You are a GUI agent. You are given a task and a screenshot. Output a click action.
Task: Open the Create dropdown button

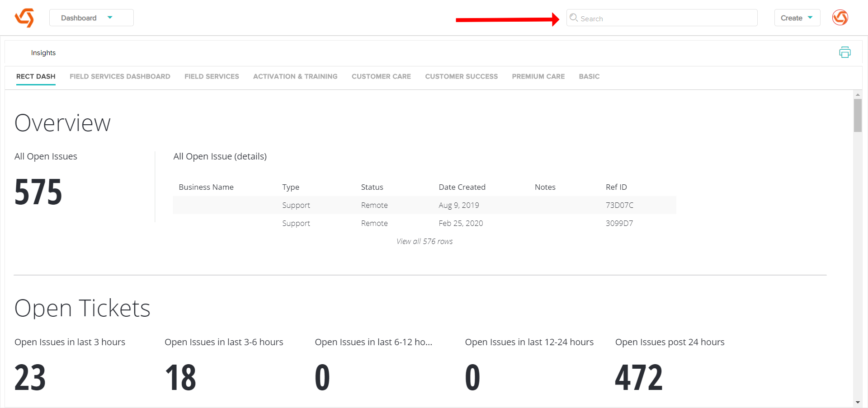click(797, 18)
